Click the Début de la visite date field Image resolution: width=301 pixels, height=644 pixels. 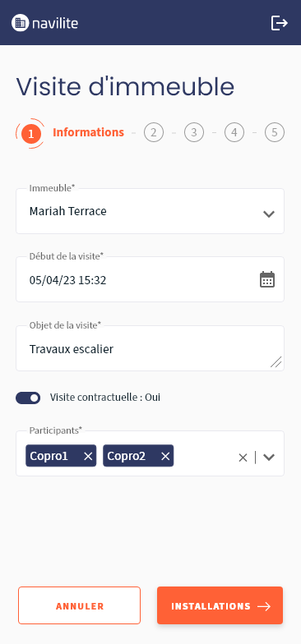point(150,279)
